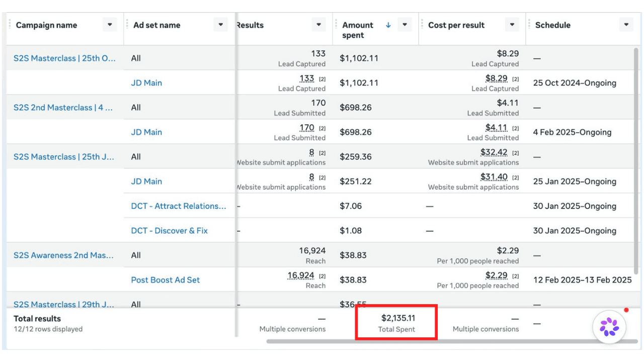Open JD Main ad set with $1,102.11 spent
The width and height of the screenshot is (644, 362).
click(x=146, y=83)
